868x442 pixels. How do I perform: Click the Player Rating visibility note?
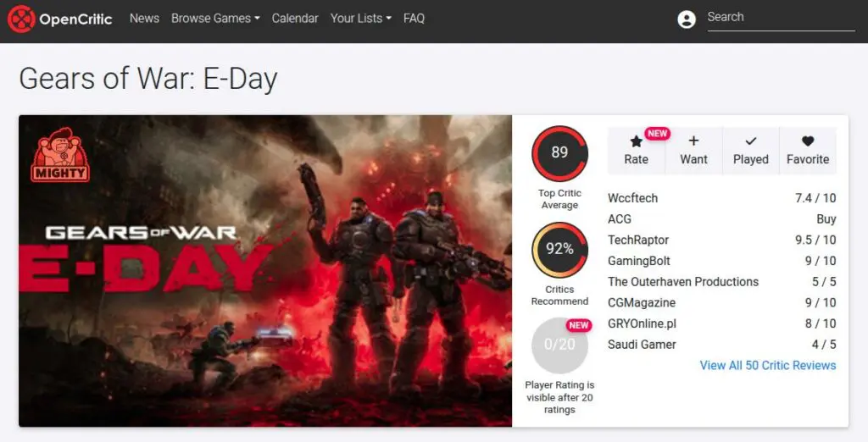click(559, 397)
